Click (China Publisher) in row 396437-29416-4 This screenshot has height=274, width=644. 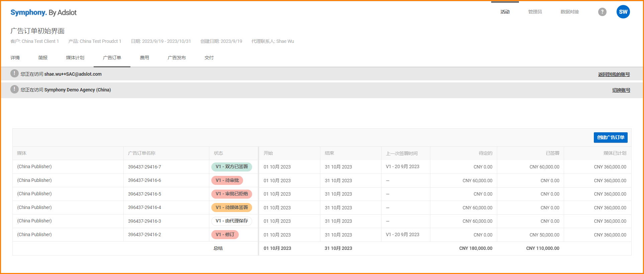pos(34,207)
